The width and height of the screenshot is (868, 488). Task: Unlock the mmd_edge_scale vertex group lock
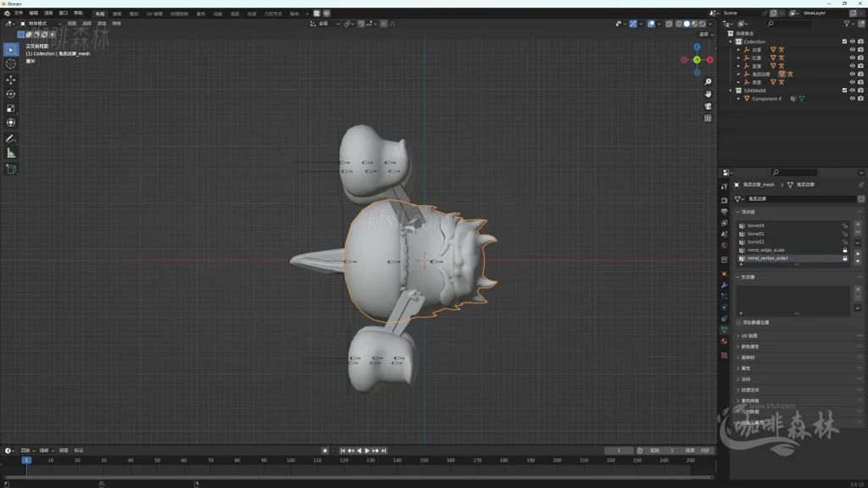(x=844, y=251)
